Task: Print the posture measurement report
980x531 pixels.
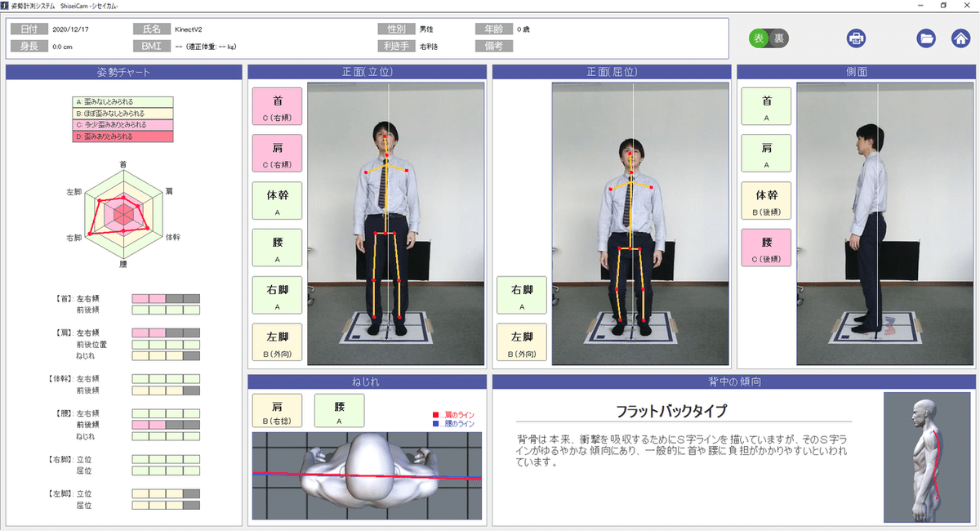Action: (856, 38)
